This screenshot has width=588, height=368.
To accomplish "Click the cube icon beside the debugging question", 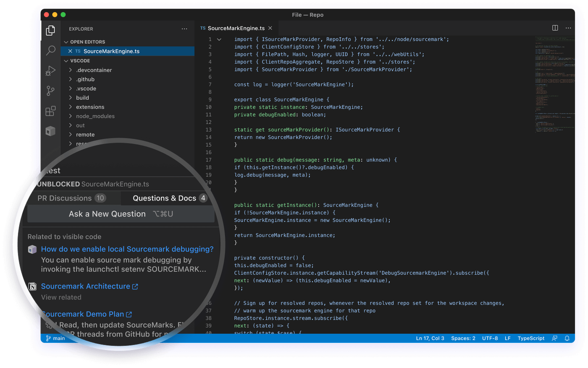I will point(32,249).
